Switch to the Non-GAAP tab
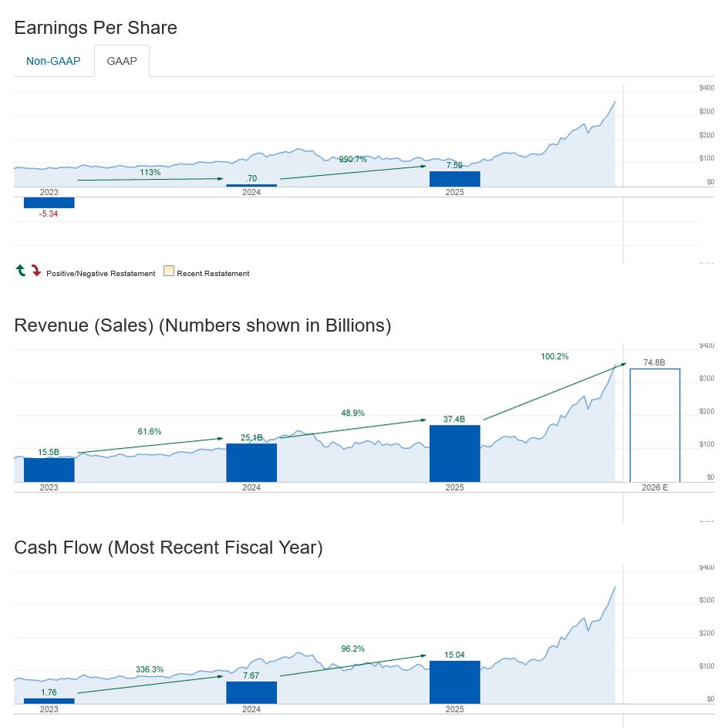 [53, 61]
